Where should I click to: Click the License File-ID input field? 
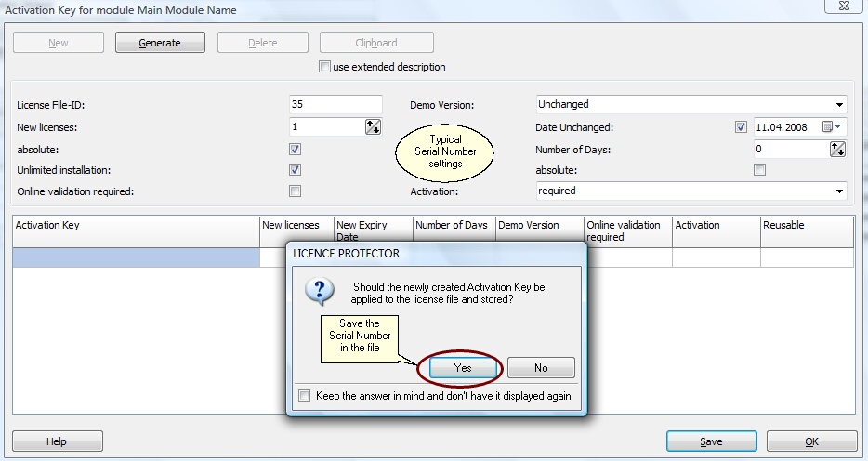point(335,105)
